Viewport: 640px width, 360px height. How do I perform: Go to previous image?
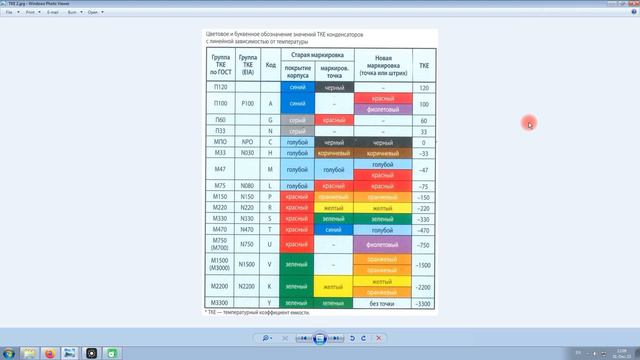[304, 338]
